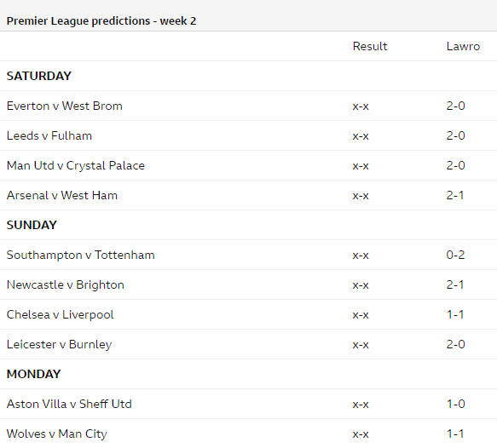Select the Aston Villa v Sheff Utd fixture

(69, 404)
